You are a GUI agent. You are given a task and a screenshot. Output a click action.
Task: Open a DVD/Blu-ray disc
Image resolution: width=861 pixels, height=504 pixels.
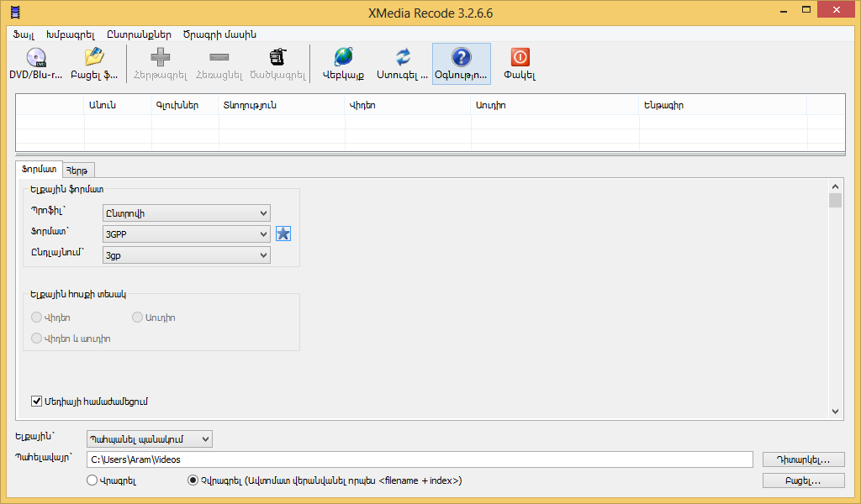point(36,64)
